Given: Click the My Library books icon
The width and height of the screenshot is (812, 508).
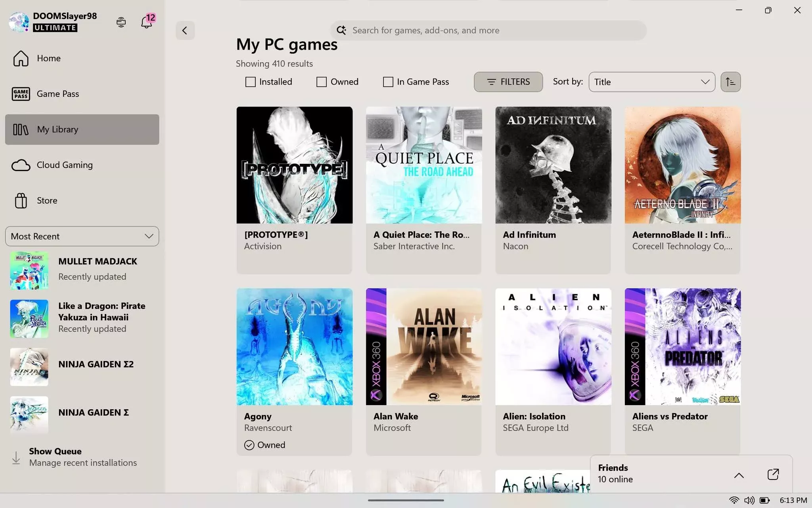Looking at the screenshot, I should pyautogui.click(x=21, y=129).
